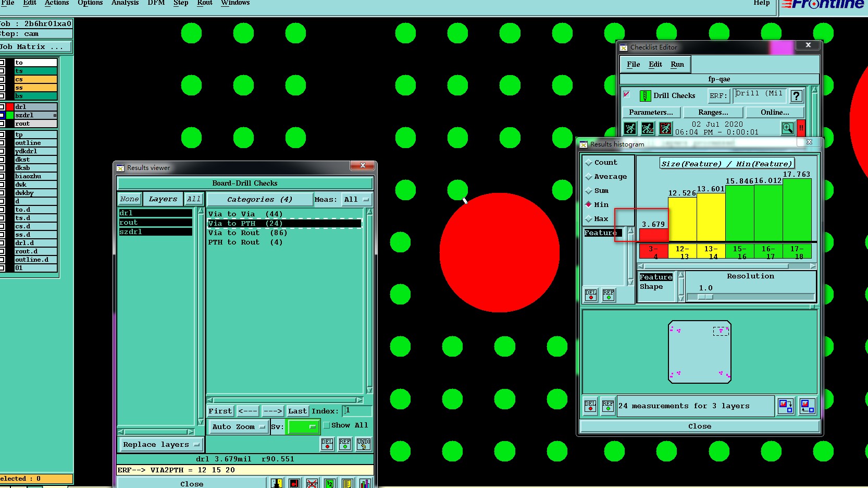Open the DFM menu
Image resolution: width=868 pixels, height=488 pixels.
156,3
